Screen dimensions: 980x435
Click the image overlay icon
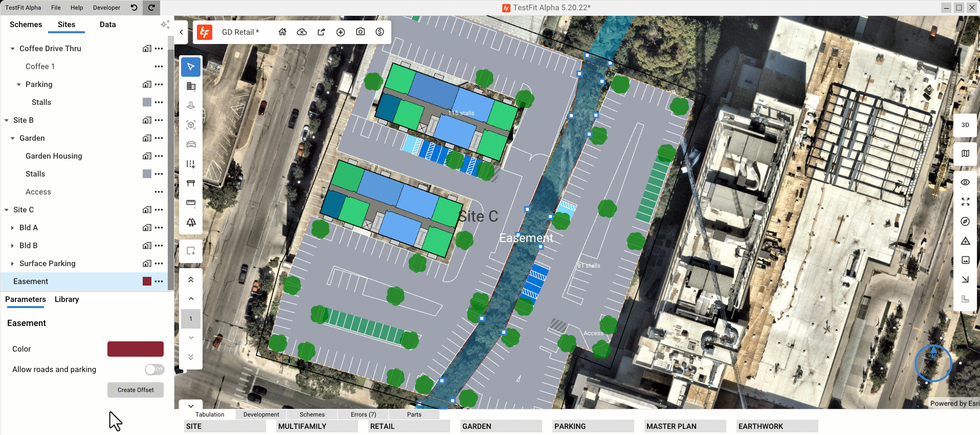965,260
